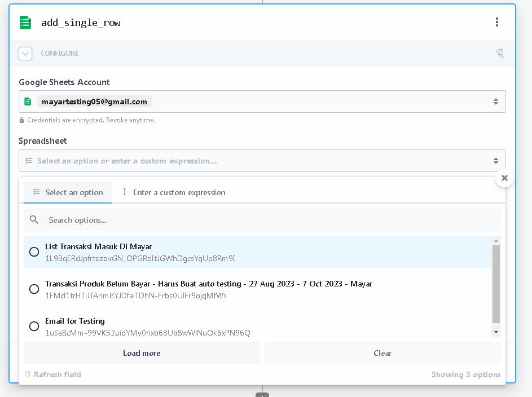Click spreadsheet ID 1FMd1trHTiJTAnm8YJDfaITDhN text
The width and height of the screenshot is (532, 397).
136,295
